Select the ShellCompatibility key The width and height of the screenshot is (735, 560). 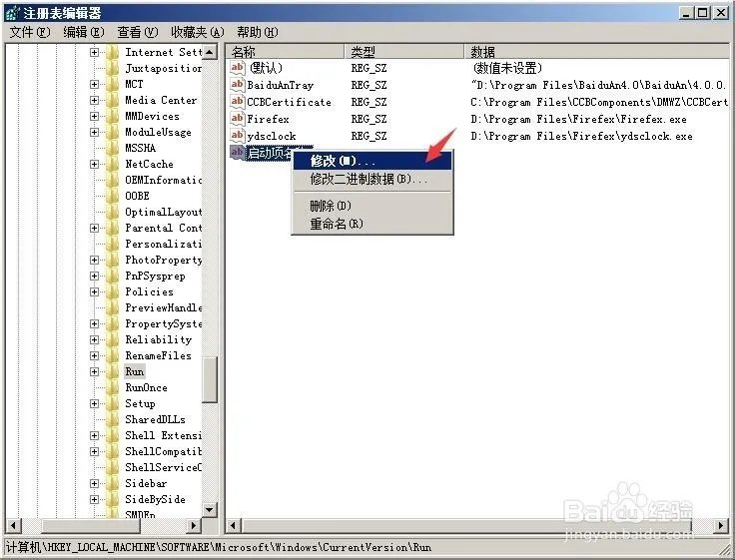pos(163,451)
